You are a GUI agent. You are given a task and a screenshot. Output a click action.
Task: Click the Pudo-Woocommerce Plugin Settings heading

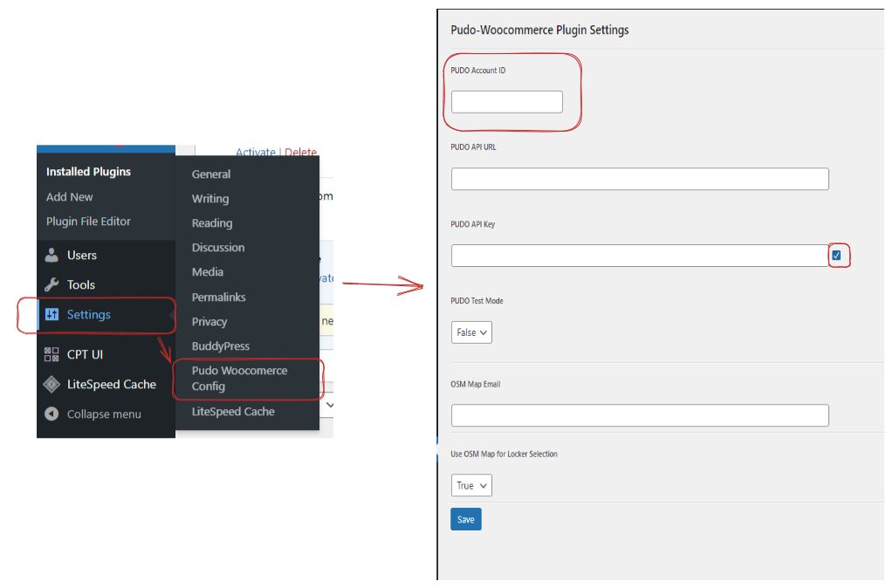click(x=539, y=30)
